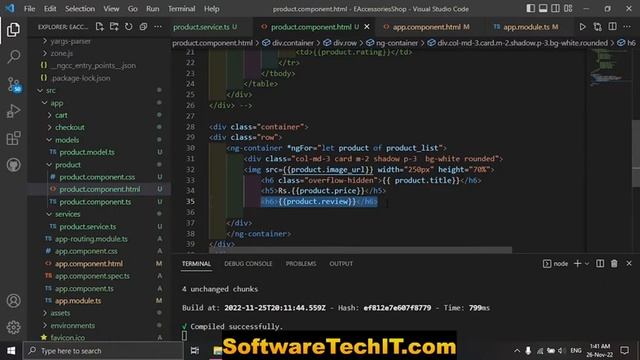Open package-lock.json file
Image resolution: width=640 pixels, height=360 pixels.
[x=80, y=78]
